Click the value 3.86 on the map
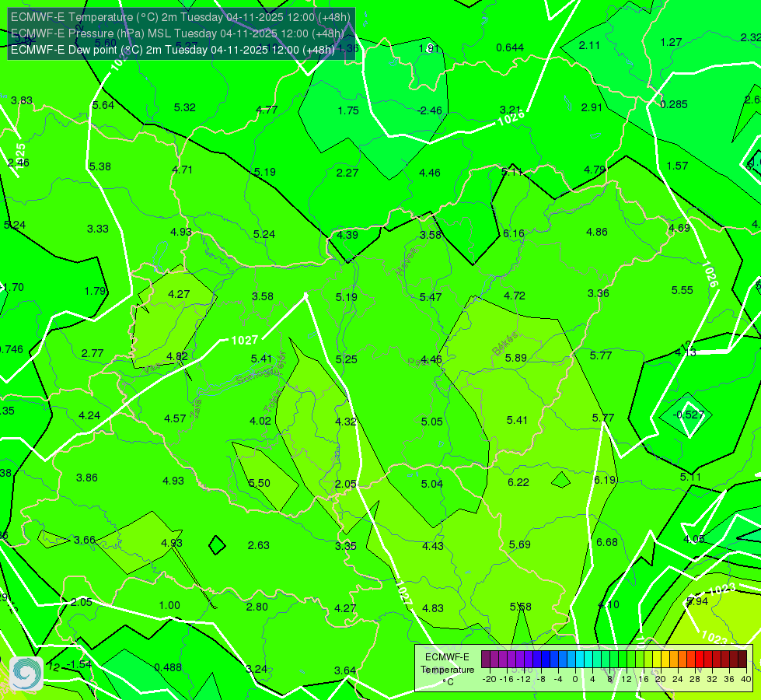 87,478
